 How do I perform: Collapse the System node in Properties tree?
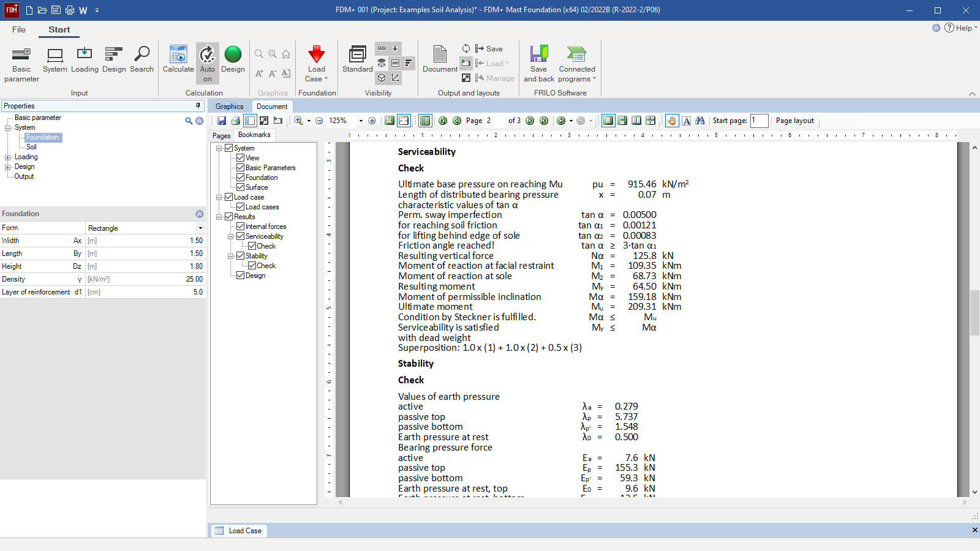click(x=8, y=128)
